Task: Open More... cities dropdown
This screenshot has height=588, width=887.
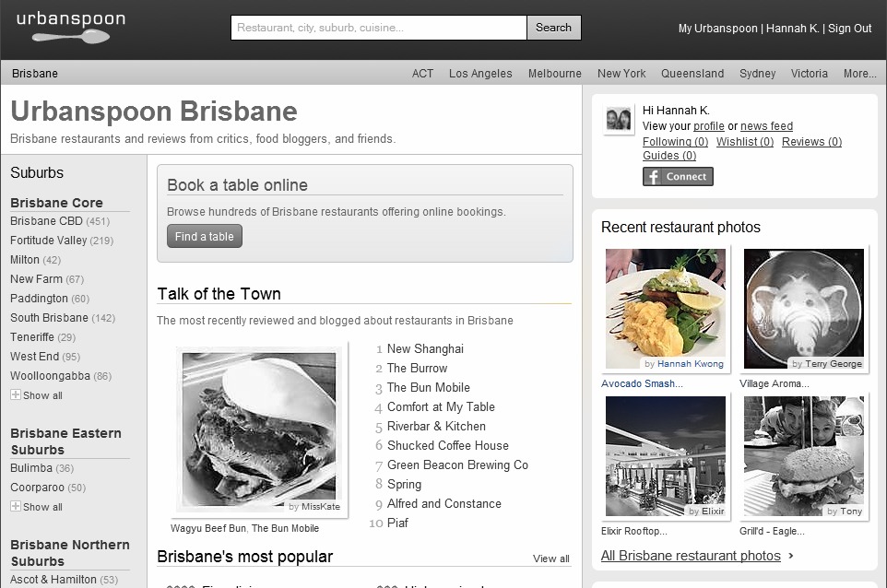Action: coord(860,74)
